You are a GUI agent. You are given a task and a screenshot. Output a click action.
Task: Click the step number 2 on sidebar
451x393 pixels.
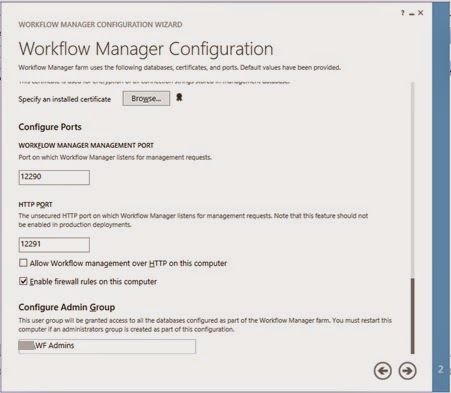tap(441, 369)
